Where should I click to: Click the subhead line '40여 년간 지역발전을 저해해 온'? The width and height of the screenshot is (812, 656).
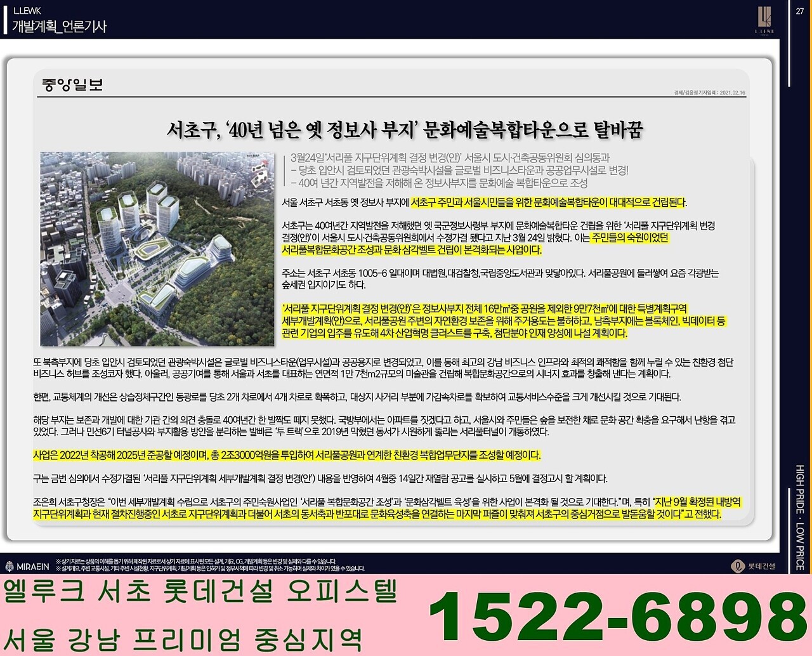click(x=439, y=183)
